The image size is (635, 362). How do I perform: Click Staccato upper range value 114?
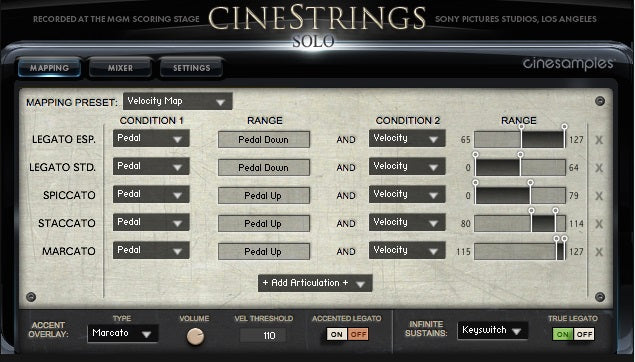coord(576,224)
